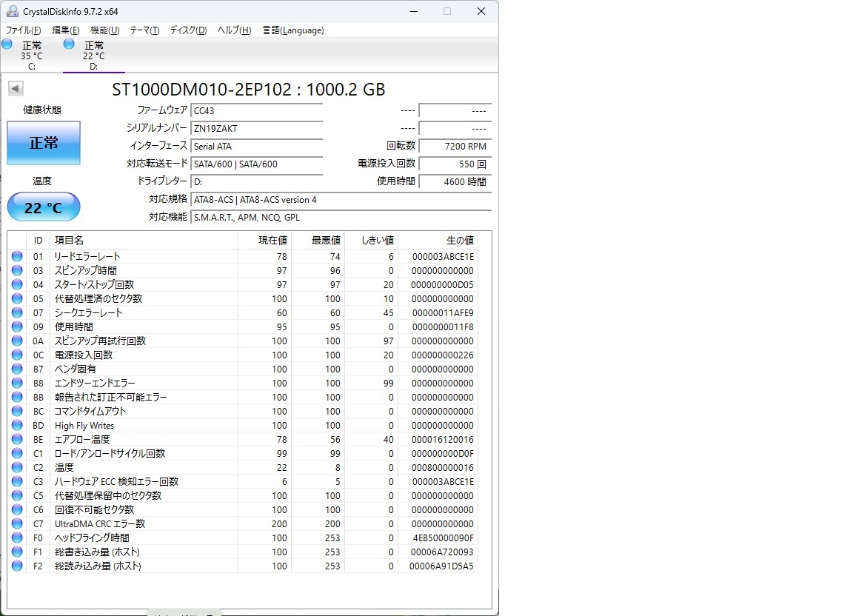This screenshot has height=616, width=853.
Task: Click the 対応機能 field with S.M.A.R.T., APM
Action: point(341,217)
